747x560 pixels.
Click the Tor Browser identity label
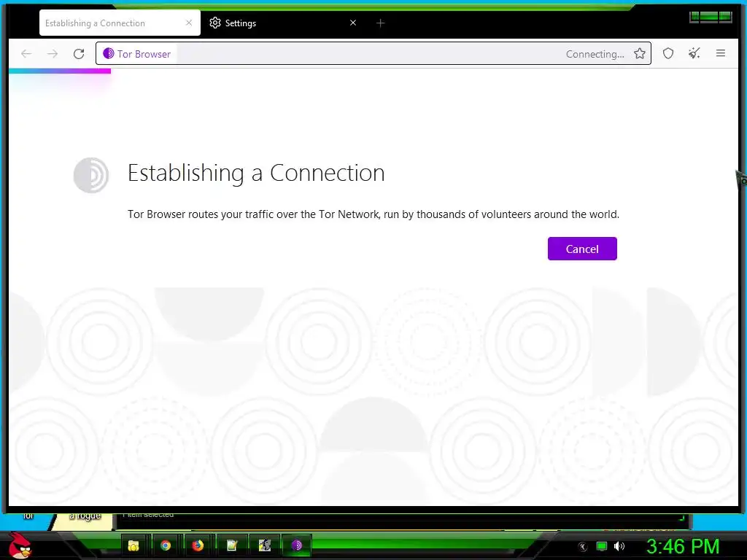pos(137,54)
